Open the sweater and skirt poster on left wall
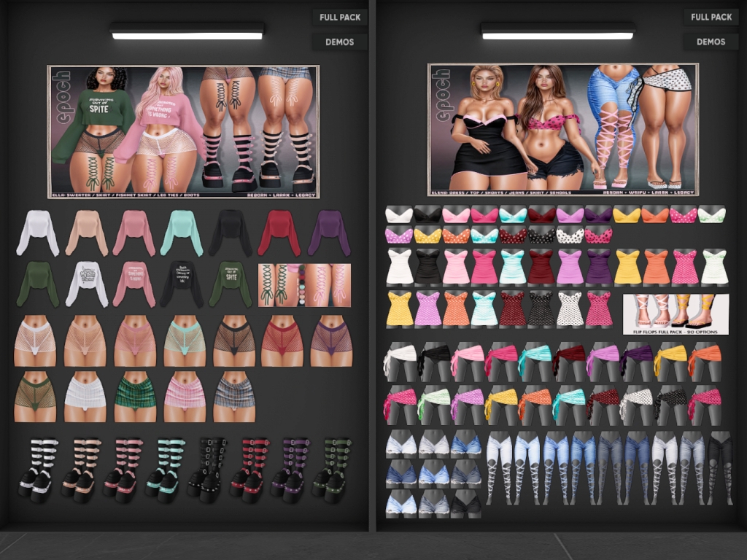This screenshot has width=747, height=560. click(183, 131)
